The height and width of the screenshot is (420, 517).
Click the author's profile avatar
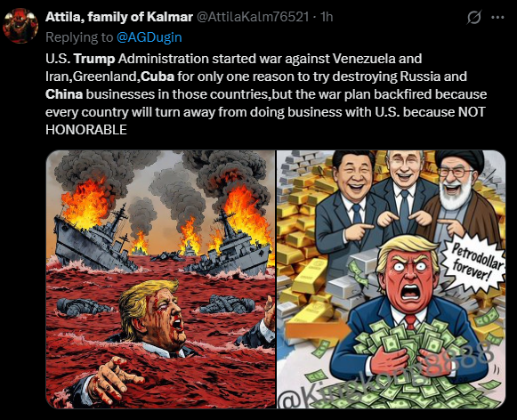point(20,26)
